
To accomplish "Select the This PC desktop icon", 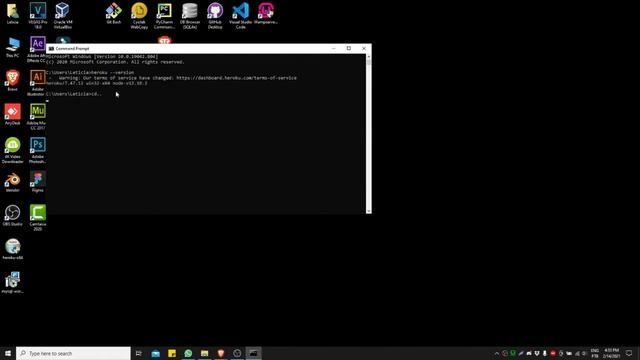I will click(13, 47).
